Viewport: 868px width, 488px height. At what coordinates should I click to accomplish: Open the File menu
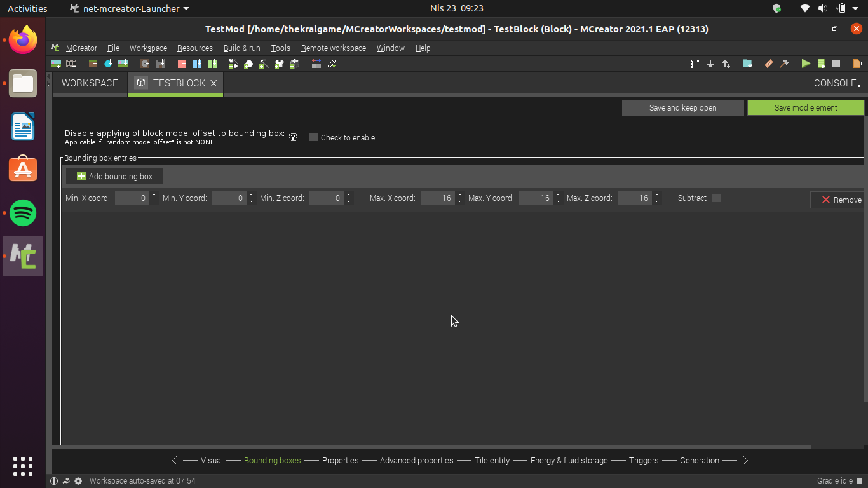pos(113,48)
